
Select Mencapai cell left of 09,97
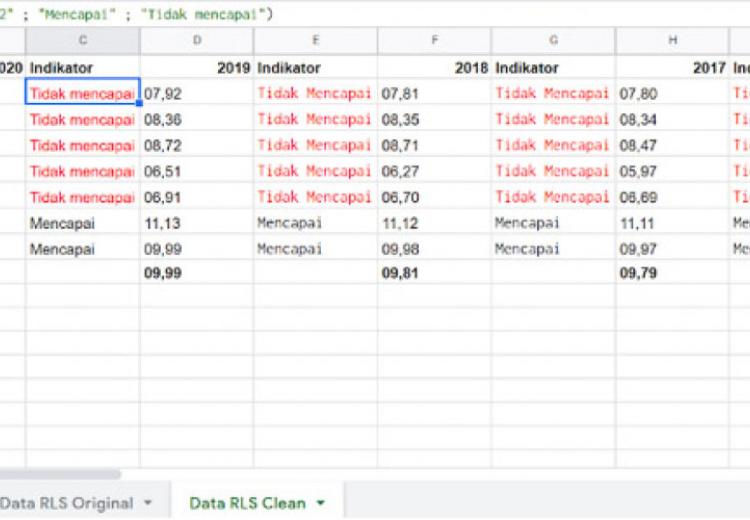coord(553,248)
